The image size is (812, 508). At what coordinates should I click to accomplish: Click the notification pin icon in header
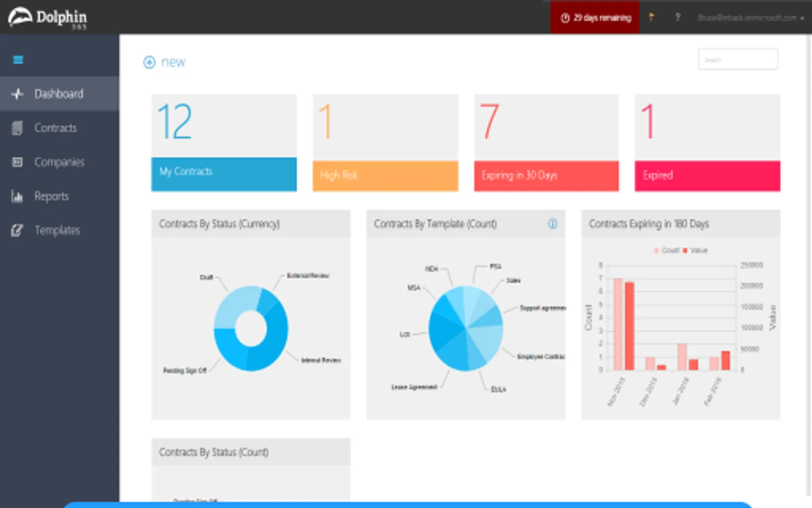click(x=652, y=17)
